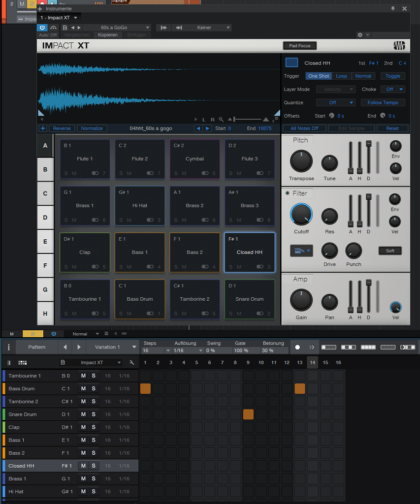
Task: Click the Follow Tempo button
Action: pos(383,102)
